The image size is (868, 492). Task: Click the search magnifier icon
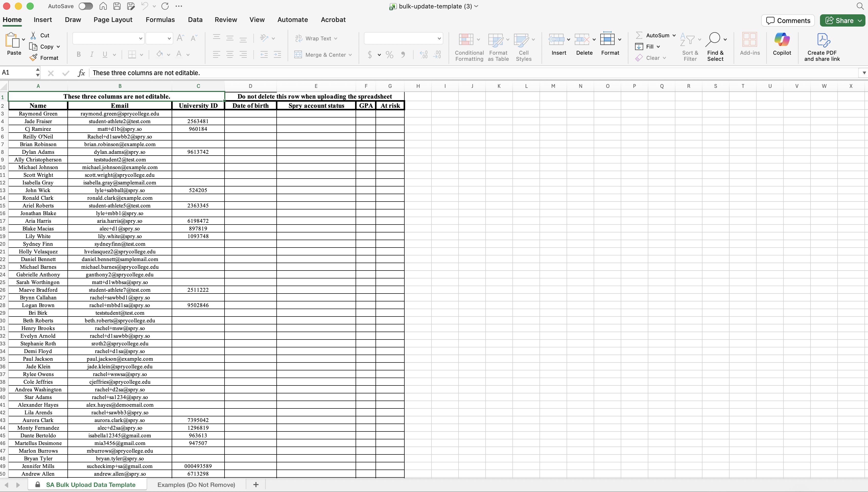pos(860,6)
